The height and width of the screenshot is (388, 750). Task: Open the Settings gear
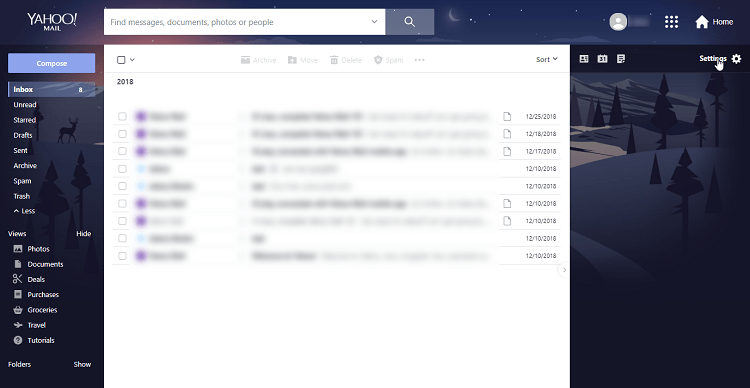coord(737,59)
